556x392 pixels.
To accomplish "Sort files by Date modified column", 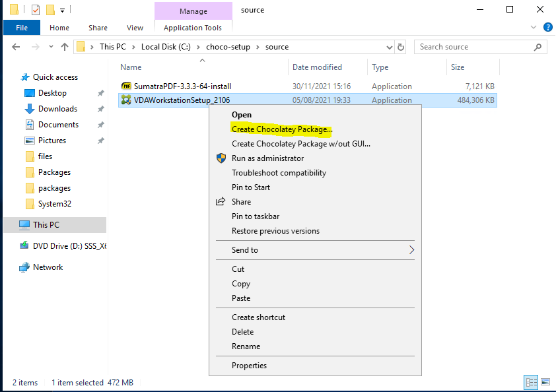I will click(x=317, y=67).
